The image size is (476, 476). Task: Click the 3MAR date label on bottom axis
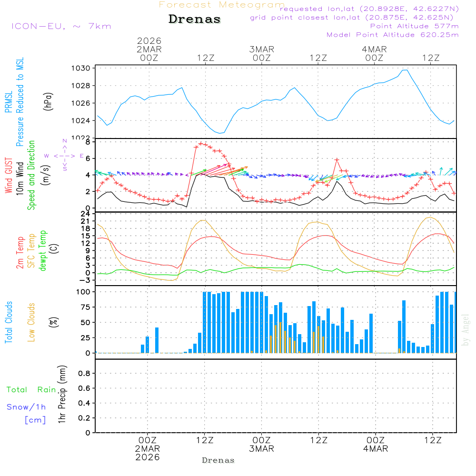pos(261,449)
